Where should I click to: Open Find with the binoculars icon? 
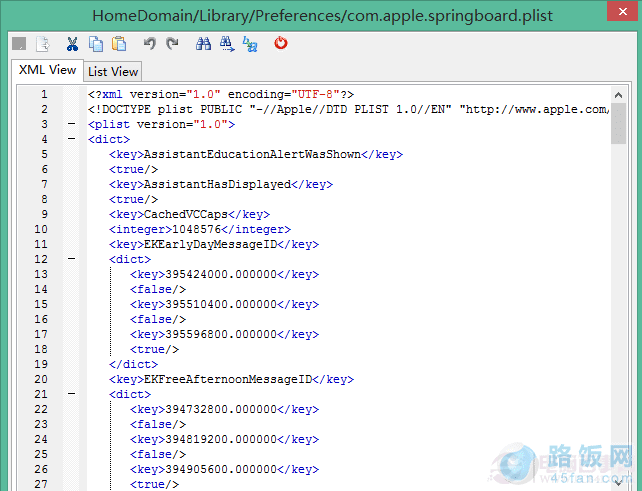click(x=203, y=43)
